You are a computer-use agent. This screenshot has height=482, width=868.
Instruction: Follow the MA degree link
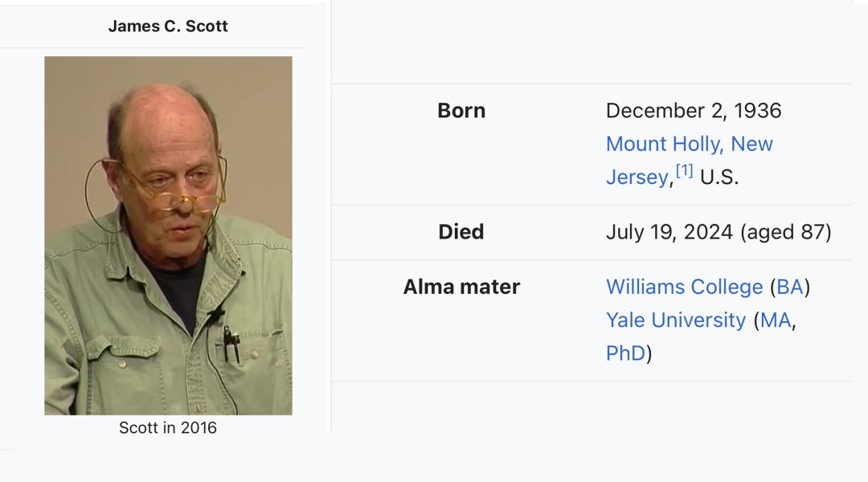click(x=776, y=321)
